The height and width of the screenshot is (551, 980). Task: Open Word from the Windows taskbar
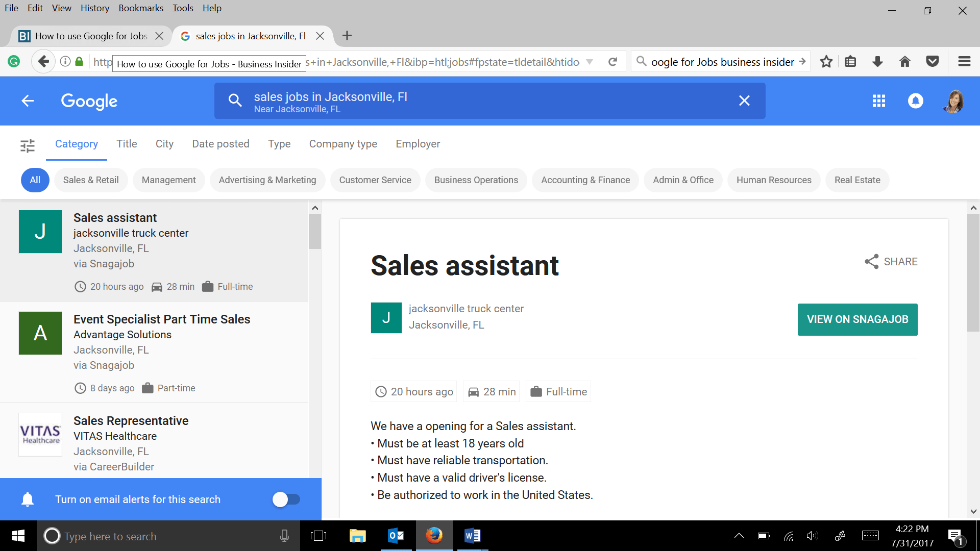point(472,536)
